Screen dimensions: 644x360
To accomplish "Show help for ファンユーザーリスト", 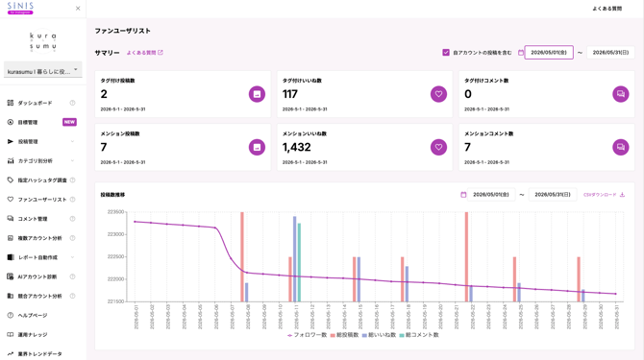I will [72, 200].
